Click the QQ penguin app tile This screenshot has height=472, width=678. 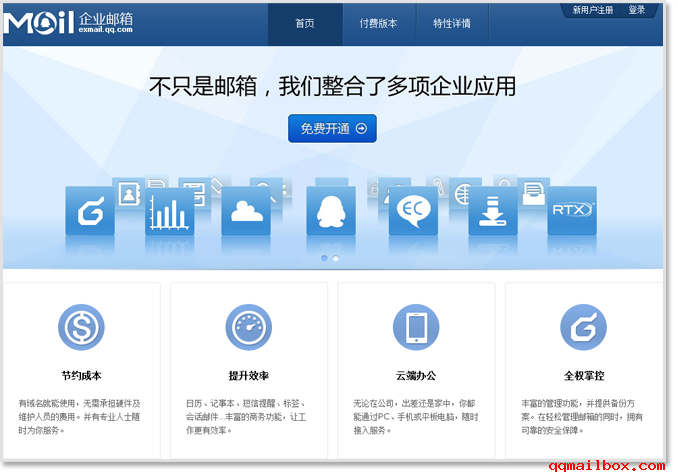point(331,211)
